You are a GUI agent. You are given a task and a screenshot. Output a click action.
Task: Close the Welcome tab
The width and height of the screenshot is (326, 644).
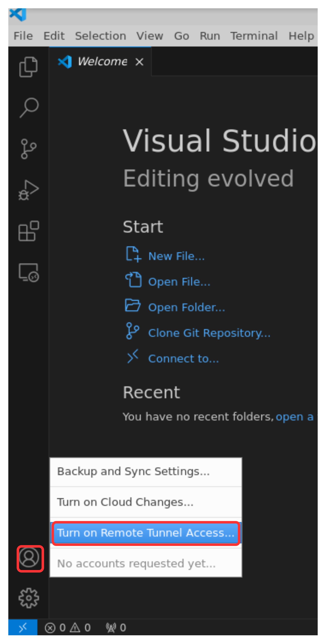(x=139, y=62)
